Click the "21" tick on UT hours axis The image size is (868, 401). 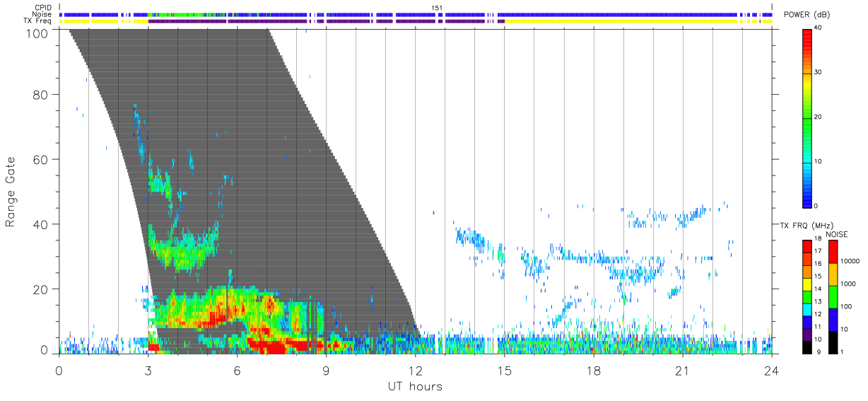[682, 370]
